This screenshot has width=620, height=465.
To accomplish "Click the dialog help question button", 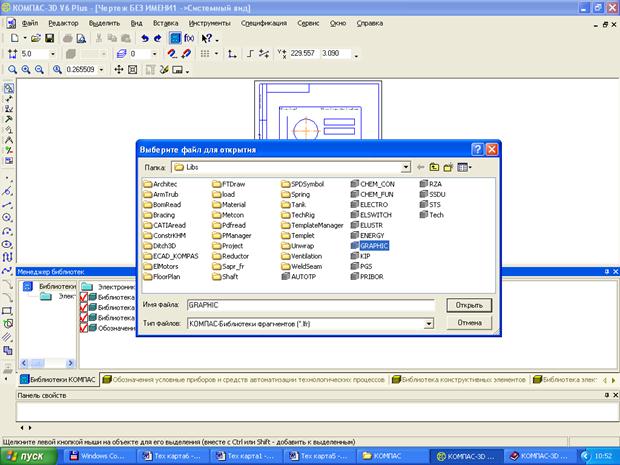I will click(x=477, y=149).
